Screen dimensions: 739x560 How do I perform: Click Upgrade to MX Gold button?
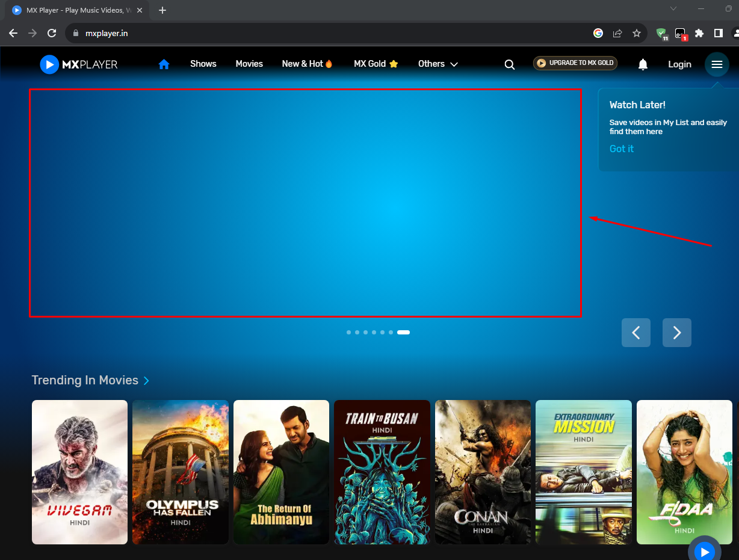(575, 63)
